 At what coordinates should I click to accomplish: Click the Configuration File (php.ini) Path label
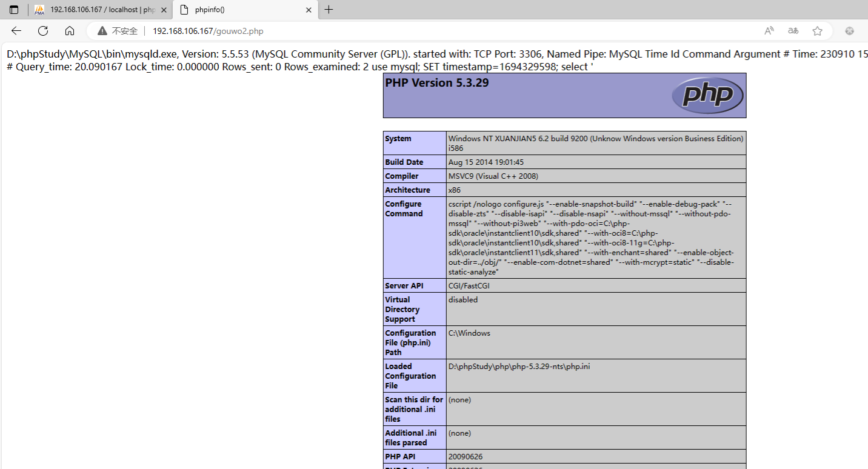click(410, 343)
